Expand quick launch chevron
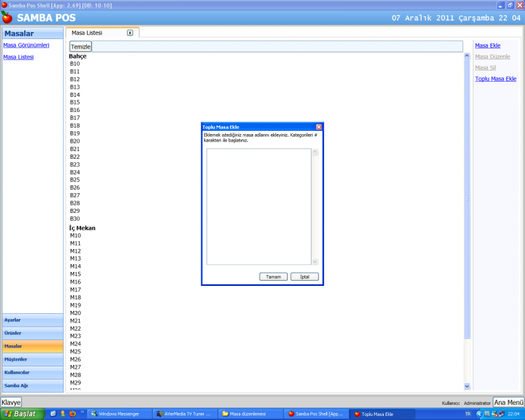This screenshot has height=420, width=525. click(82, 412)
